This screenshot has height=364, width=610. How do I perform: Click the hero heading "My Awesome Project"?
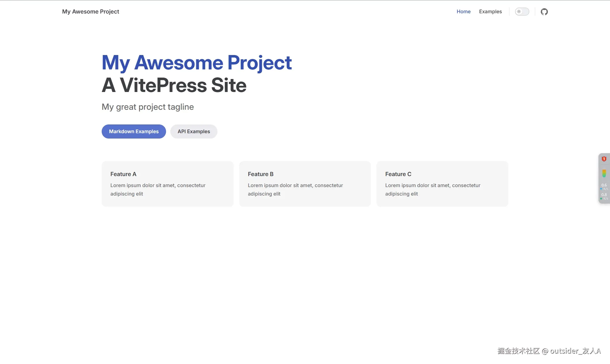pos(197,62)
